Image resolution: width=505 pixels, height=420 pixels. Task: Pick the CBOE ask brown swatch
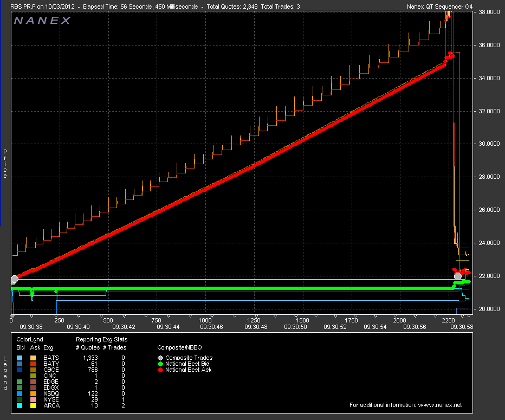point(33,370)
